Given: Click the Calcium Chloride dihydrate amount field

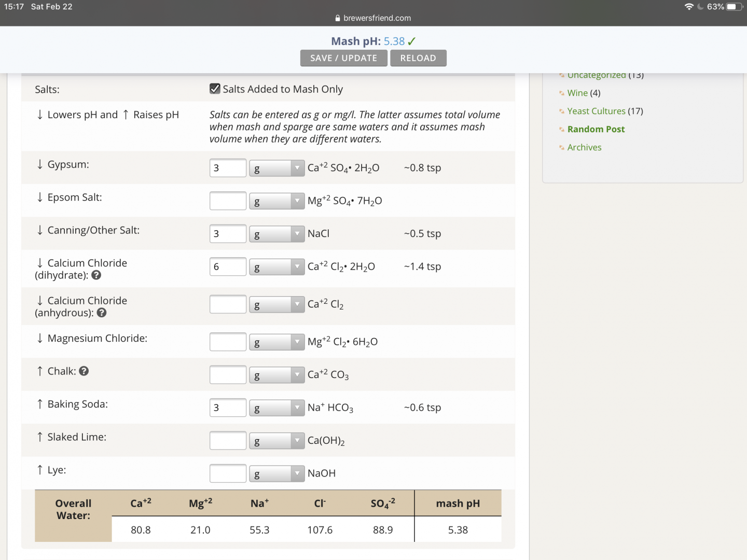Looking at the screenshot, I should pyautogui.click(x=228, y=267).
